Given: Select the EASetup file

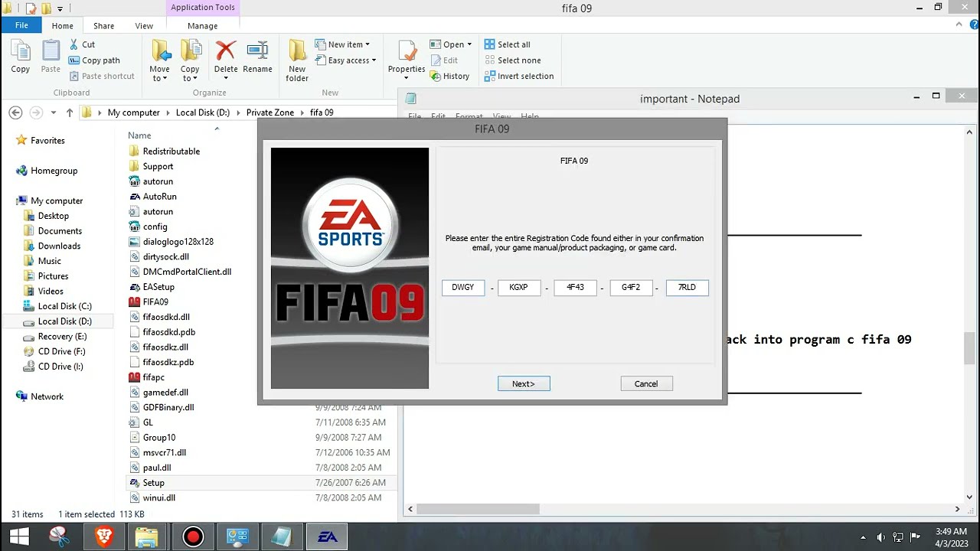Looking at the screenshot, I should pyautogui.click(x=158, y=287).
